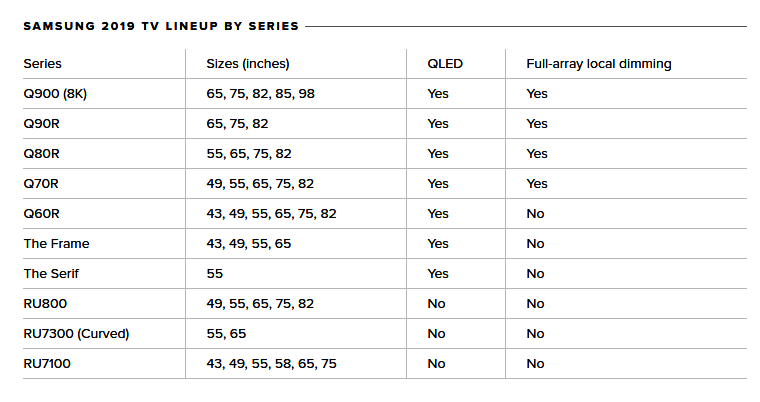Screen dimensions: 760x402
Task: Click the RU800 QLED value No
Action: [x=436, y=304]
